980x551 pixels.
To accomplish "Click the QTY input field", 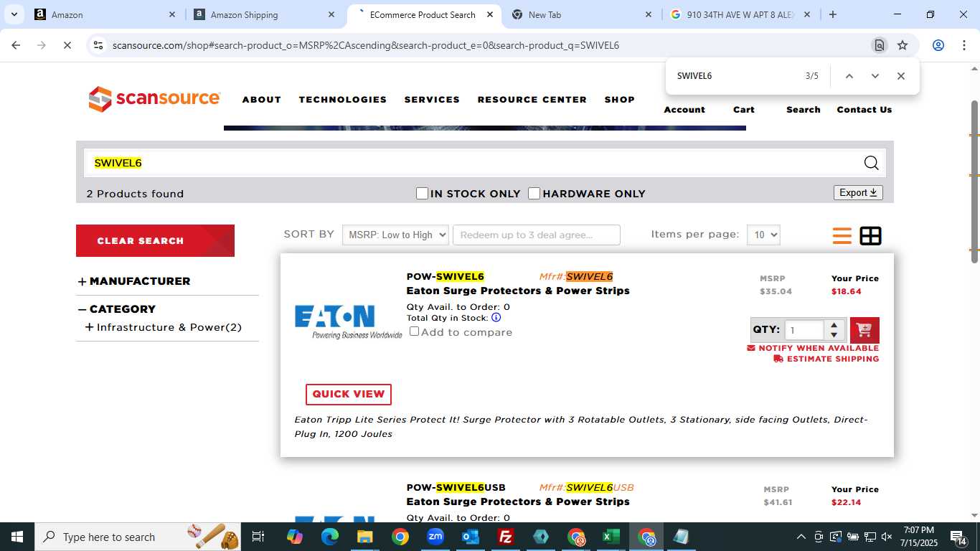I will tap(804, 330).
